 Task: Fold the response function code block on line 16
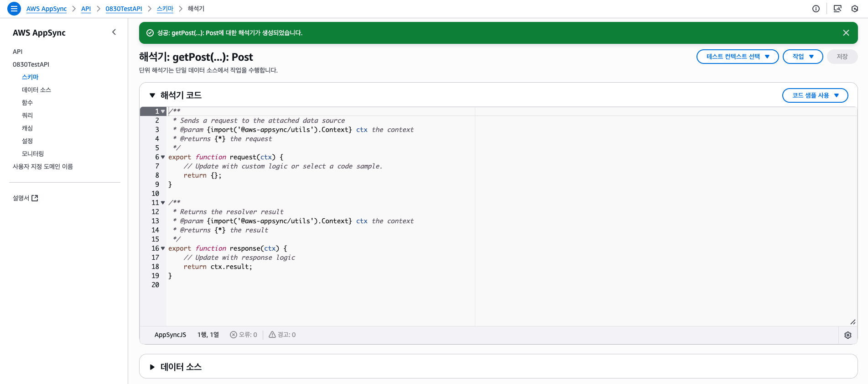[x=163, y=248]
